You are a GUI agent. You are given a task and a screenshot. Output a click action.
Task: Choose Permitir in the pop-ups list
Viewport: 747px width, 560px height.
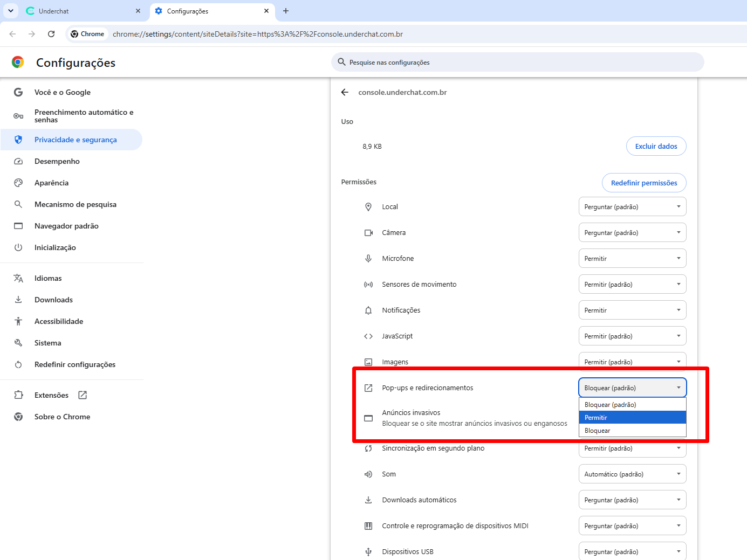coord(632,418)
